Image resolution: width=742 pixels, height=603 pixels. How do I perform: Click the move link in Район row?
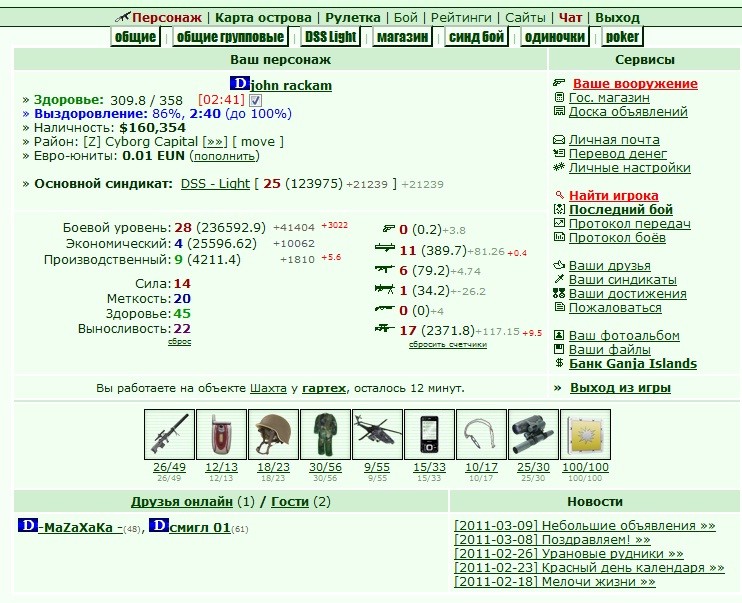pyautogui.click(x=258, y=142)
